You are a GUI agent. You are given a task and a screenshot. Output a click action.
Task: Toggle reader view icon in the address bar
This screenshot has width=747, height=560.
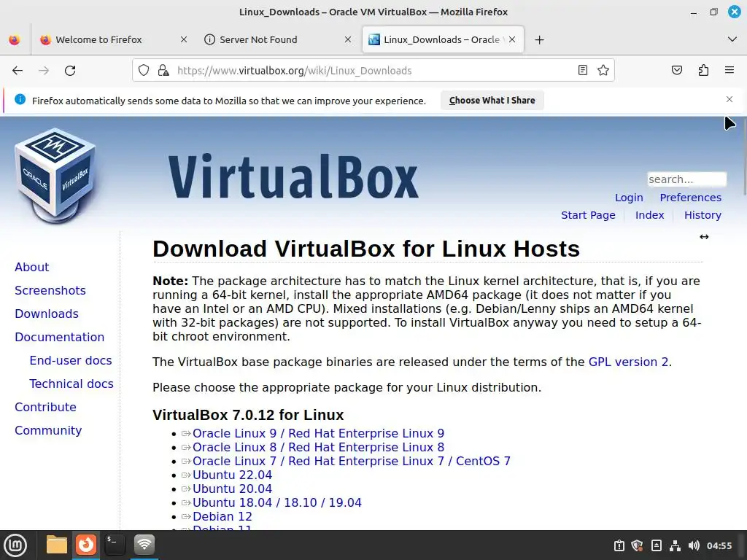[582, 71]
